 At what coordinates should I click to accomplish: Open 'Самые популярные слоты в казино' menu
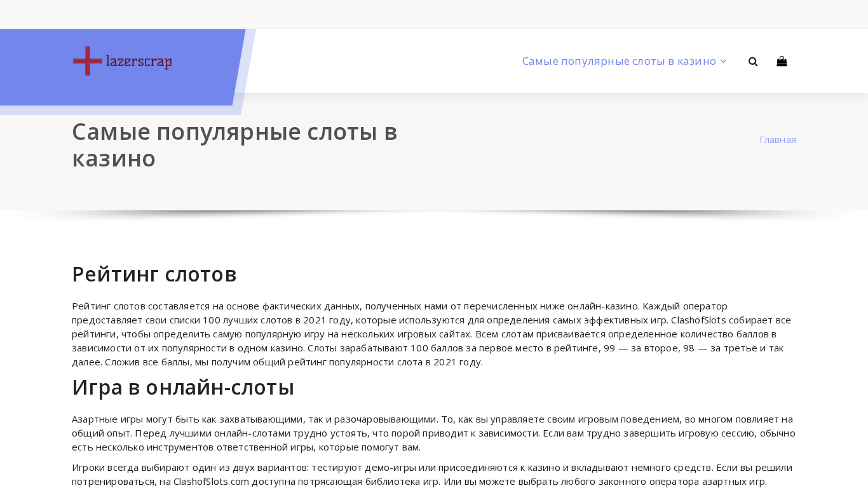619,61
